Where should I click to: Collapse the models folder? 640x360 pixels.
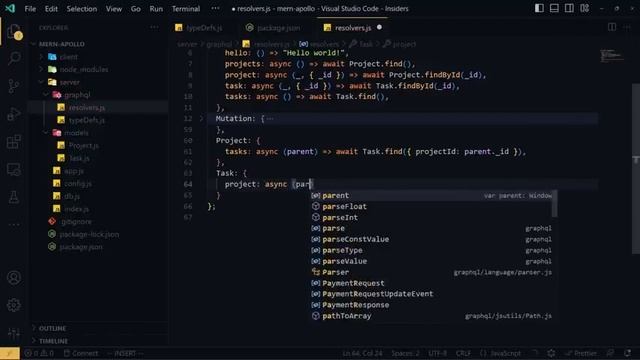pyautogui.click(x=76, y=133)
